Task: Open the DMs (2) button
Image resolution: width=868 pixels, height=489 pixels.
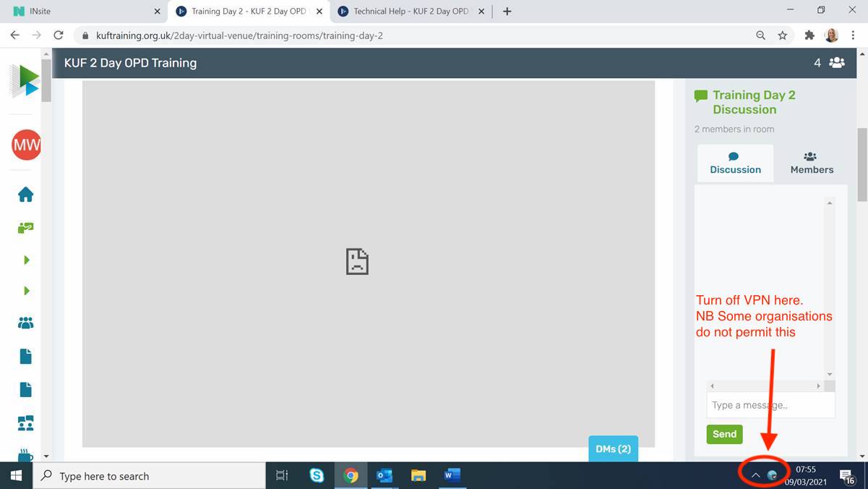Action: pos(613,448)
